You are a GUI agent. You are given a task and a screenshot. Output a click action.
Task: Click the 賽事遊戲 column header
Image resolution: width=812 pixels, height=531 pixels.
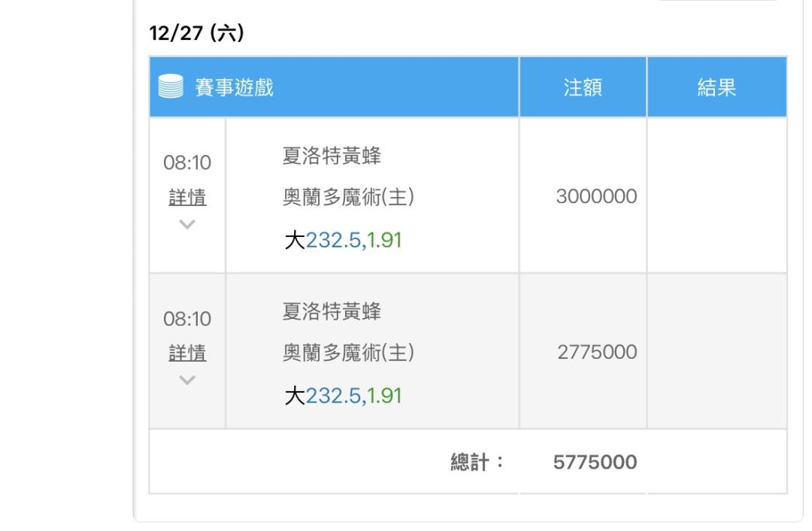(235, 88)
